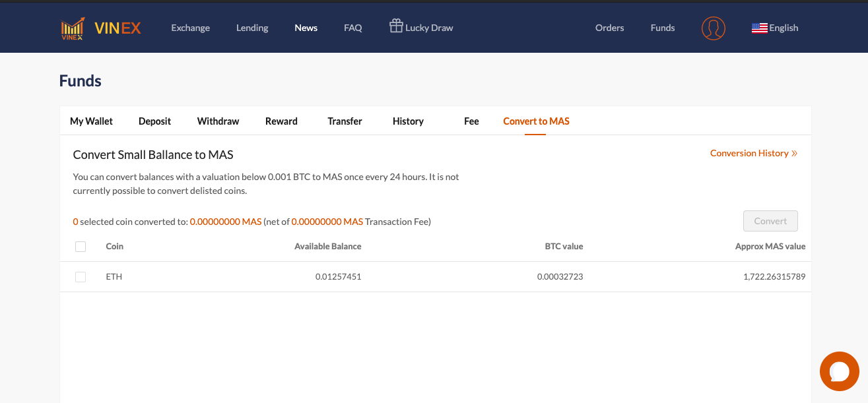Click the Convert button
Viewport: 868px width, 403px height.
pyautogui.click(x=770, y=221)
